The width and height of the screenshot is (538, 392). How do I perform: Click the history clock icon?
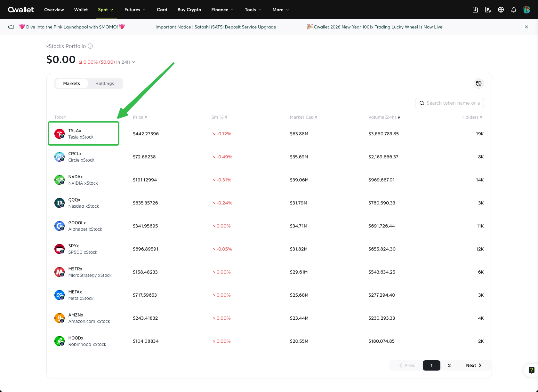[x=479, y=84]
